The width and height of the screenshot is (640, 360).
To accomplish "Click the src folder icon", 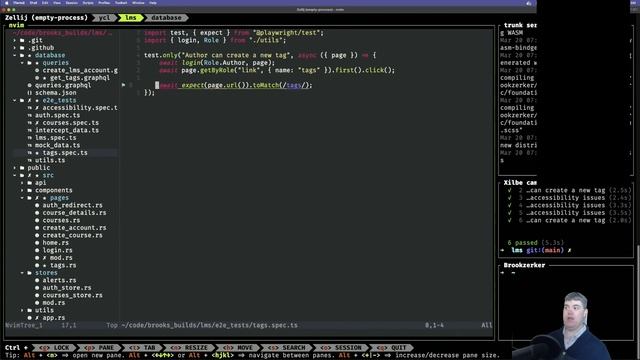I will tap(22, 176).
